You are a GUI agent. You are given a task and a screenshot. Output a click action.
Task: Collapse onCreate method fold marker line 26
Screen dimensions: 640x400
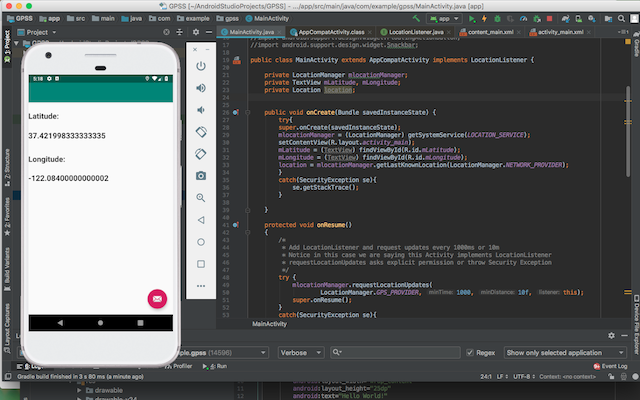248,112
